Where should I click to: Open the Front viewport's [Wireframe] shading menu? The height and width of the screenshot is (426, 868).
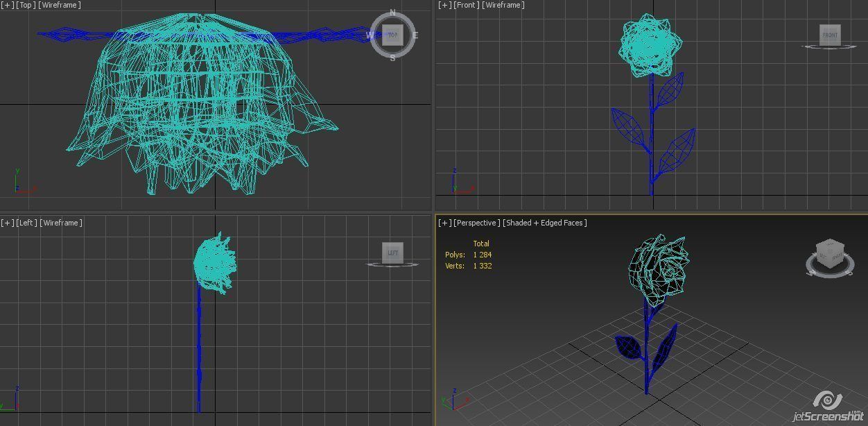[x=503, y=5]
